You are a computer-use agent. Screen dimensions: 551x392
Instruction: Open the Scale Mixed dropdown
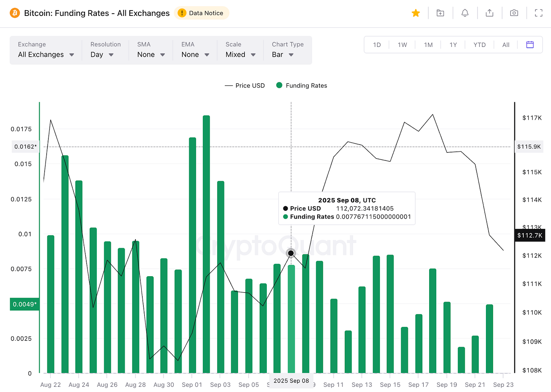pos(240,50)
